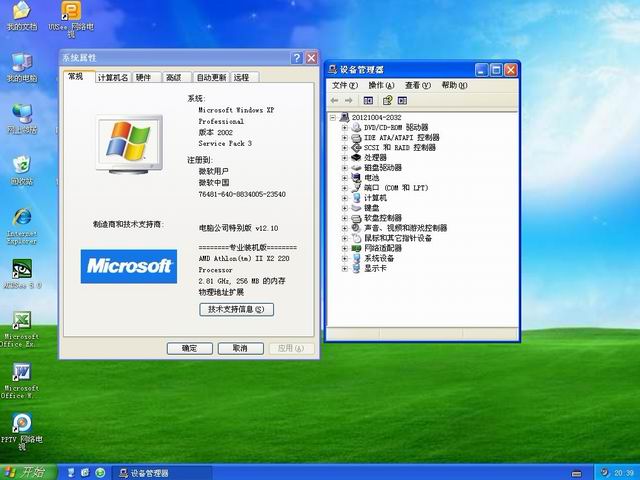Expand the 网络适配器 node
Screen dimensions: 640x480
tap(344, 248)
